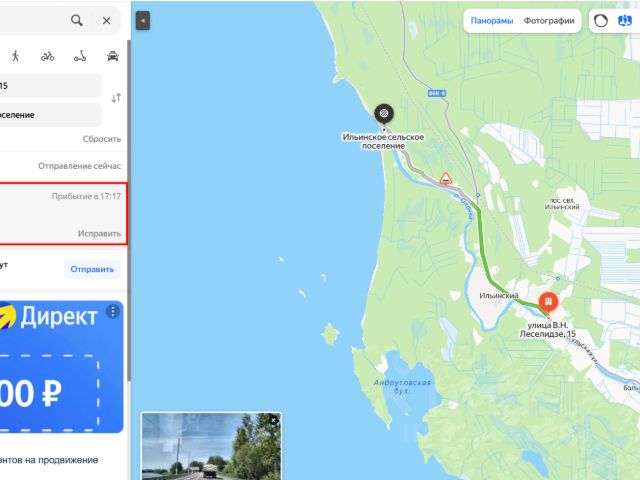Select the taxi route mode icon
The width and height of the screenshot is (640, 480).
pos(113,56)
